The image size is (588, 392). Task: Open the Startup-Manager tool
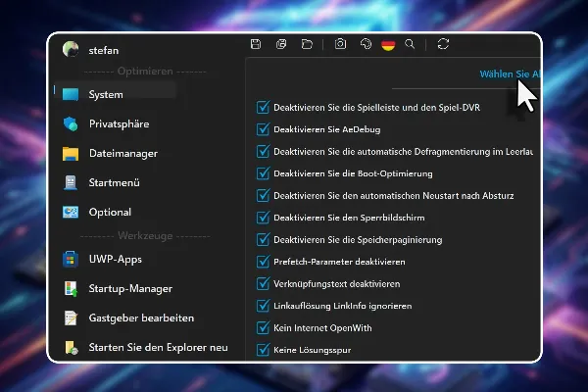(130, 289)
